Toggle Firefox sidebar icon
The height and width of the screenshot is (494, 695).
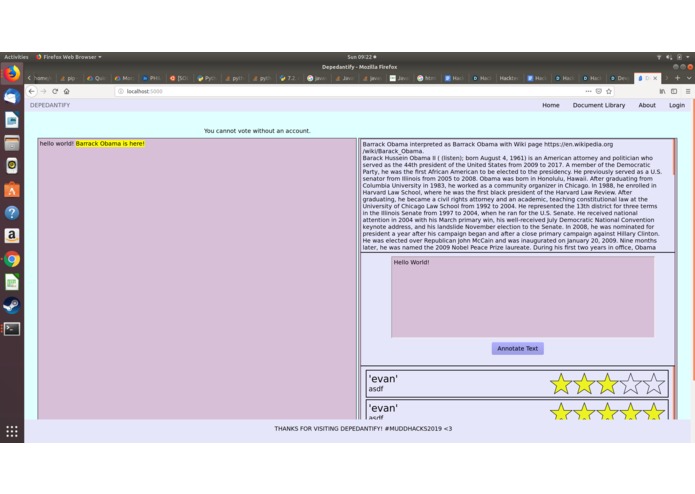click(674, 91)
